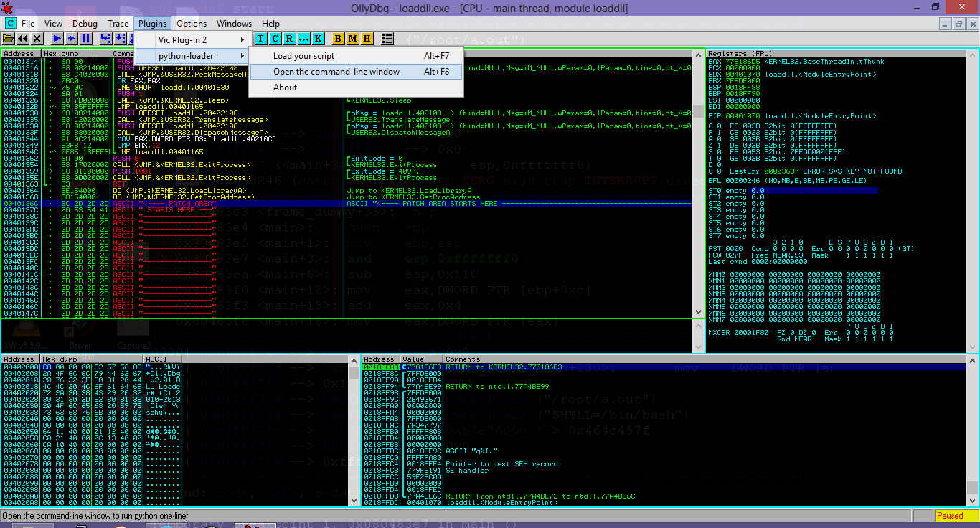The width and height of the screenshot is (980, 528).
Task: Open the Options menu
Action: pyautogui.click(x=192, y=24)
